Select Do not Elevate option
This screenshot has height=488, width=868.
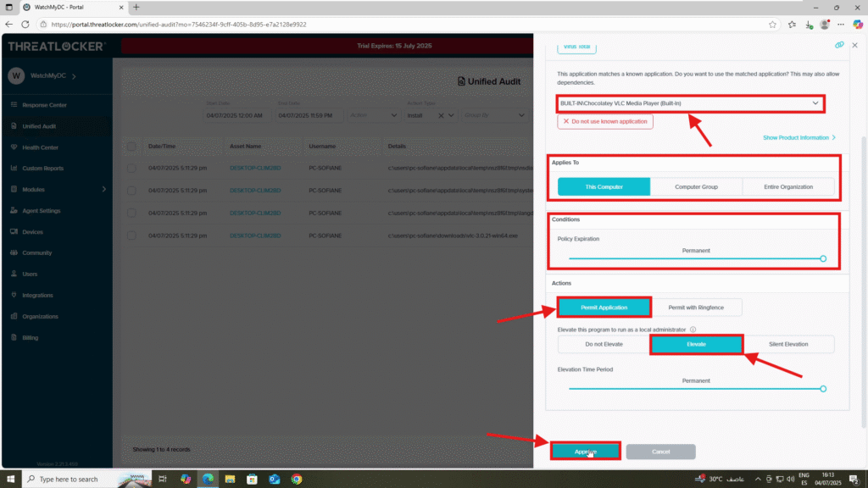click(604, 344)
